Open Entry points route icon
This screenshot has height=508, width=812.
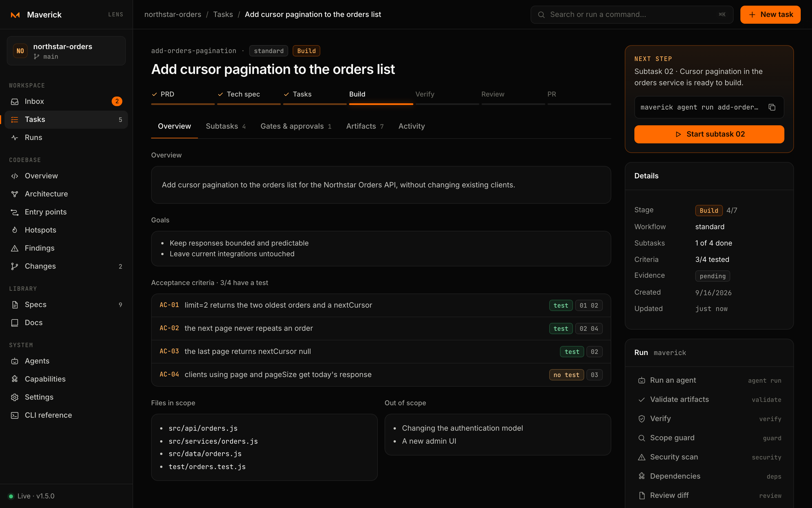(x=15, y=212)
